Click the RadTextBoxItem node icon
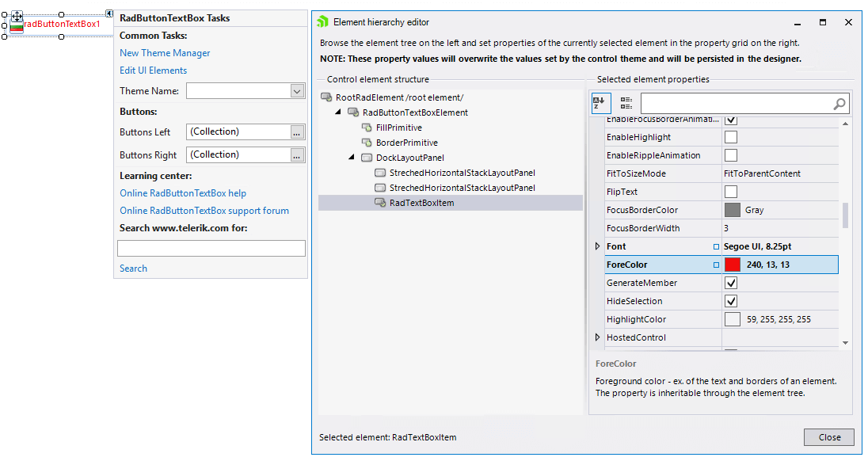868x461 pixels. (x=380, y=203)
